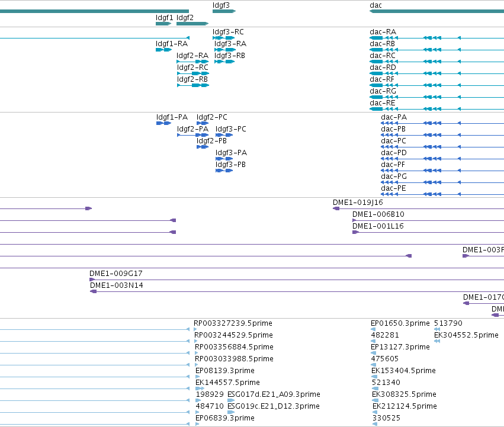The height and width of the screenshot is (427, 504).
Task: Select transcript Idgf3-RC
Action: click(224, 38)
